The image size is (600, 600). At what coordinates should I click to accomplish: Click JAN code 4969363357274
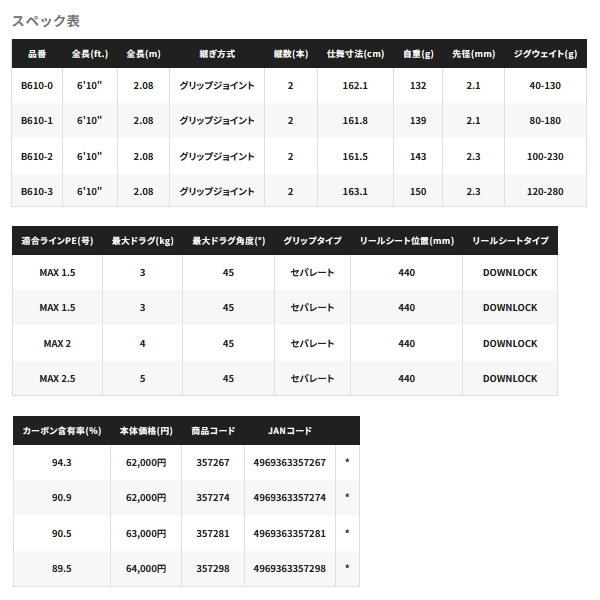pyautogui.click(x=290, y=498)
